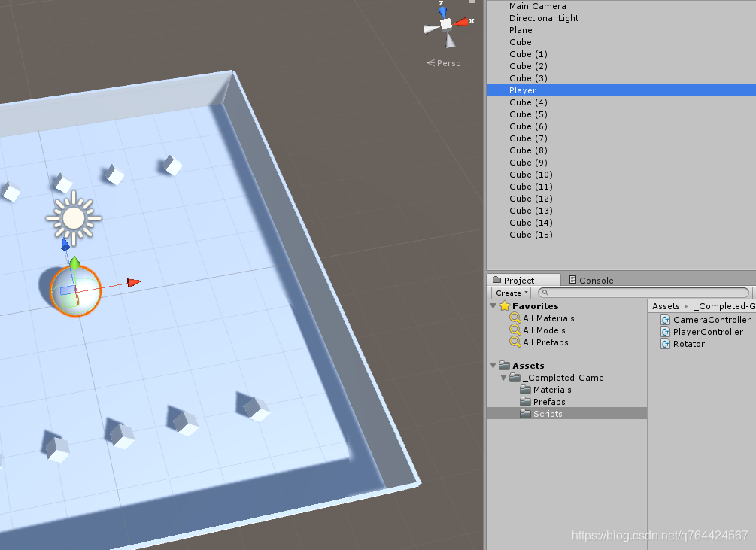Switch to the Project tab
The image size is (756, 550).
[x=524, y=280]
